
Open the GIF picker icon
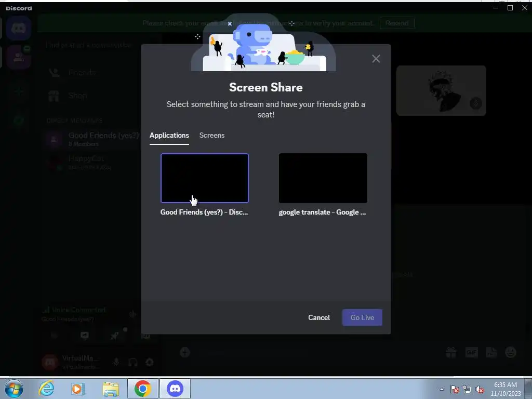[471, 352]
